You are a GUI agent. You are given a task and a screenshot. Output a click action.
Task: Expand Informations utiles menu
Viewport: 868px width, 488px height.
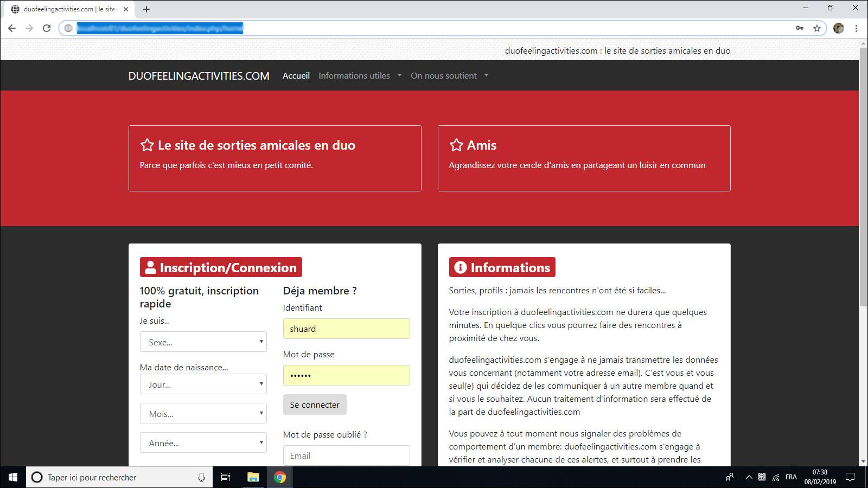pyautogui.click(x=360, y=76)
